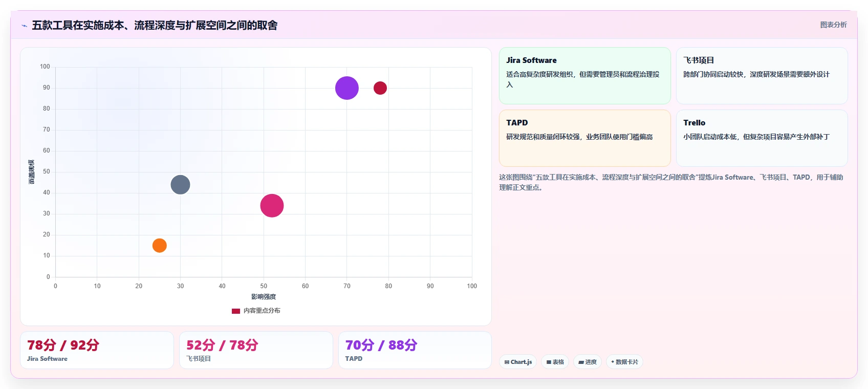Click the description 适合高复杂度研发组织，但需要管理员和流程治理投入
The width and height of the screenshot is (868, 389).
pos(583,79)
